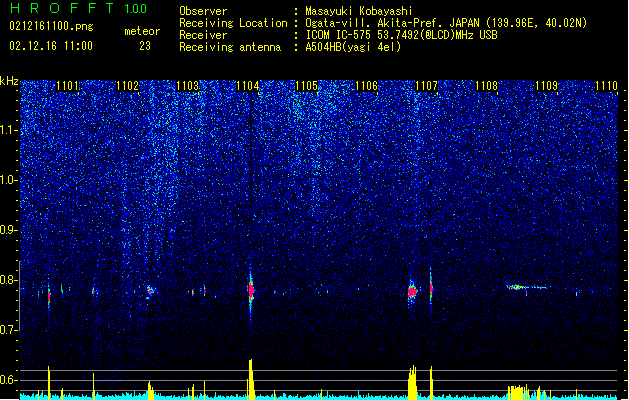
Task: Click the 0.9 frequency axis label
Action: 9,230
